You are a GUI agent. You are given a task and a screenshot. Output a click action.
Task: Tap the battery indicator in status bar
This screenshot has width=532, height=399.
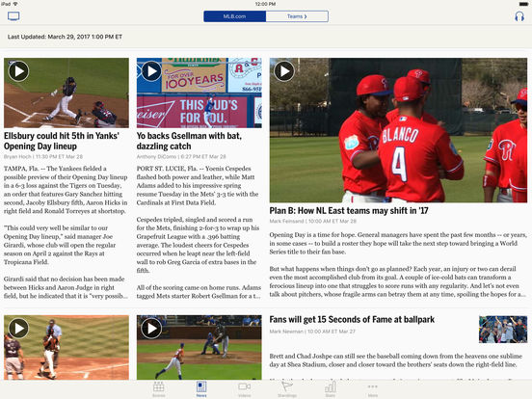tap(523, 4)
